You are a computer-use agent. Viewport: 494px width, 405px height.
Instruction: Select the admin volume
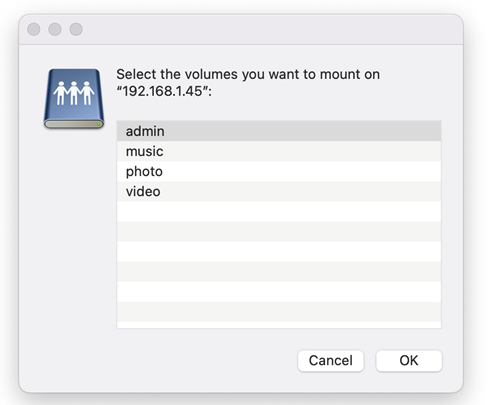(x=279, y=131)
